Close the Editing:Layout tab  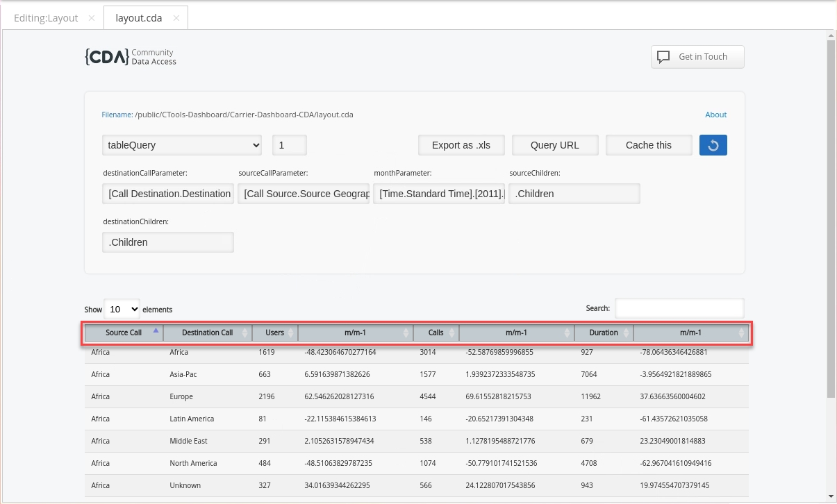click(x=92, y=18)
